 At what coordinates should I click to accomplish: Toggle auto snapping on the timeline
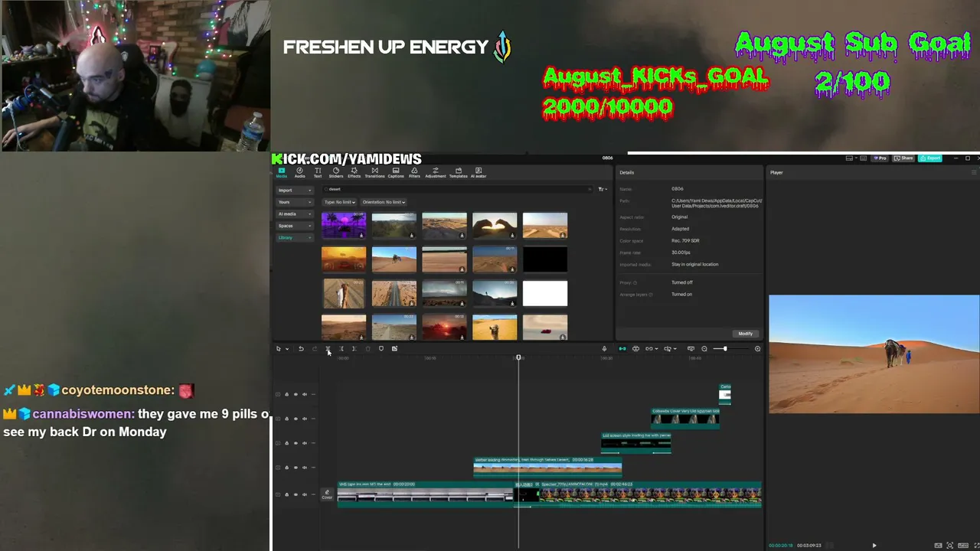pyautogui.click(x=635, y=349)
